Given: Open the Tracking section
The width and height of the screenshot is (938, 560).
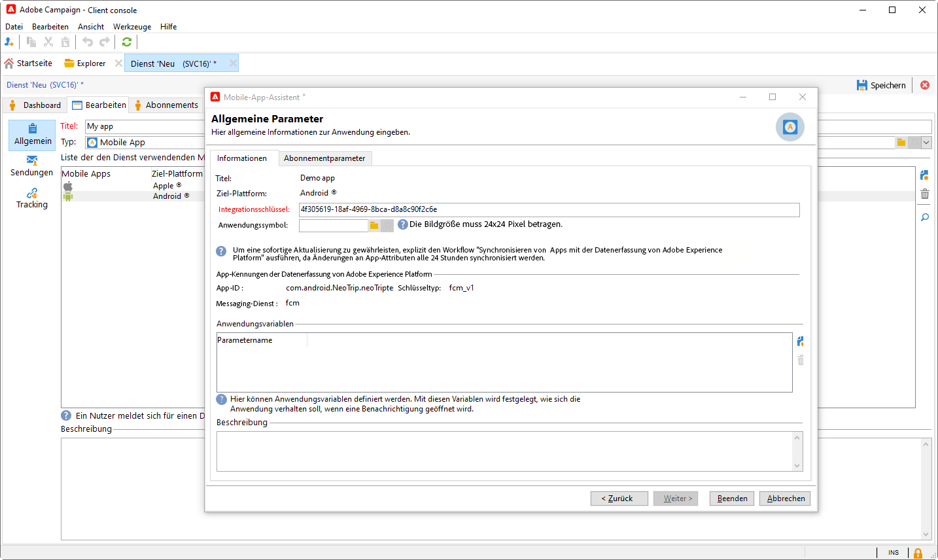Looking at the screenshot, I should tap(32, 198).
